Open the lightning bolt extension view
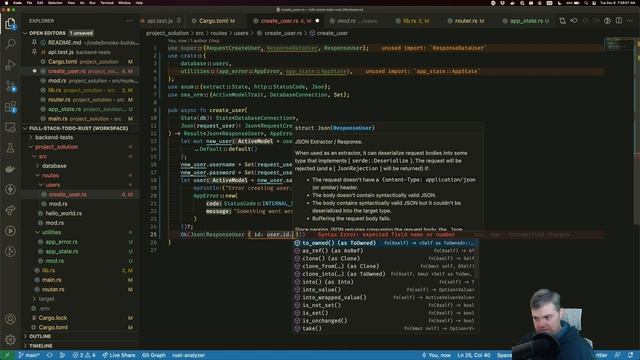640x360 pixels. 10,189
